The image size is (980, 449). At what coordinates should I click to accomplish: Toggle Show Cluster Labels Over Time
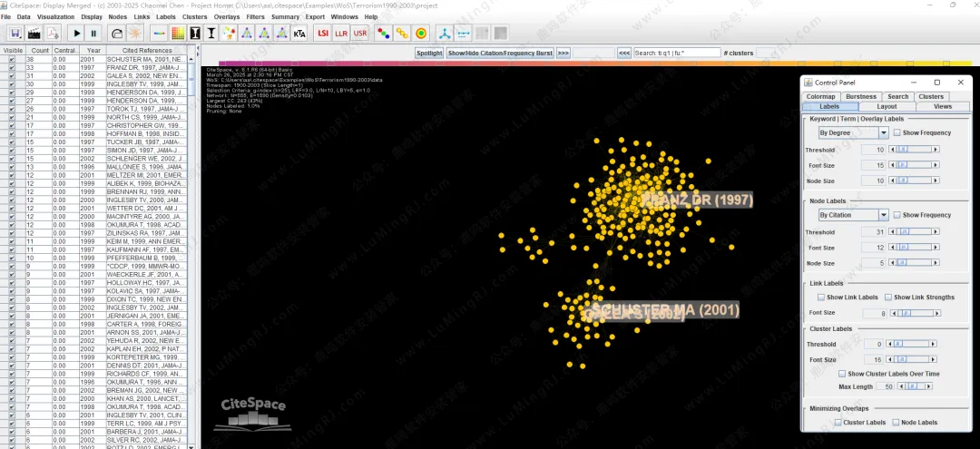coord(842,374)
